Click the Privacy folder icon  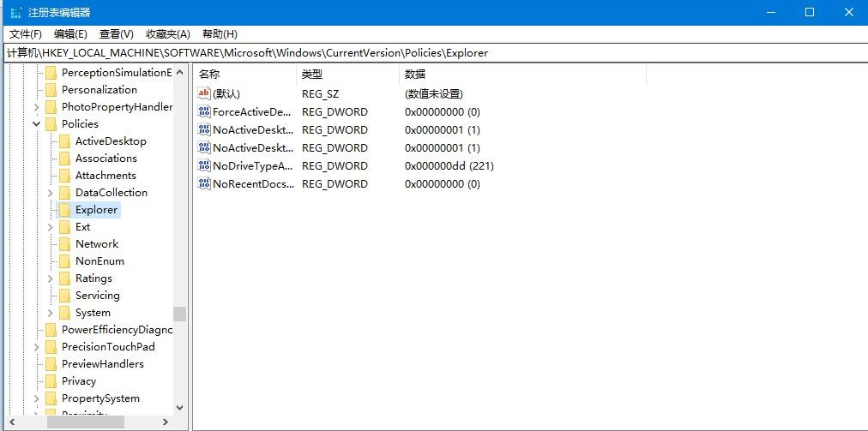(x=51, y=381)
